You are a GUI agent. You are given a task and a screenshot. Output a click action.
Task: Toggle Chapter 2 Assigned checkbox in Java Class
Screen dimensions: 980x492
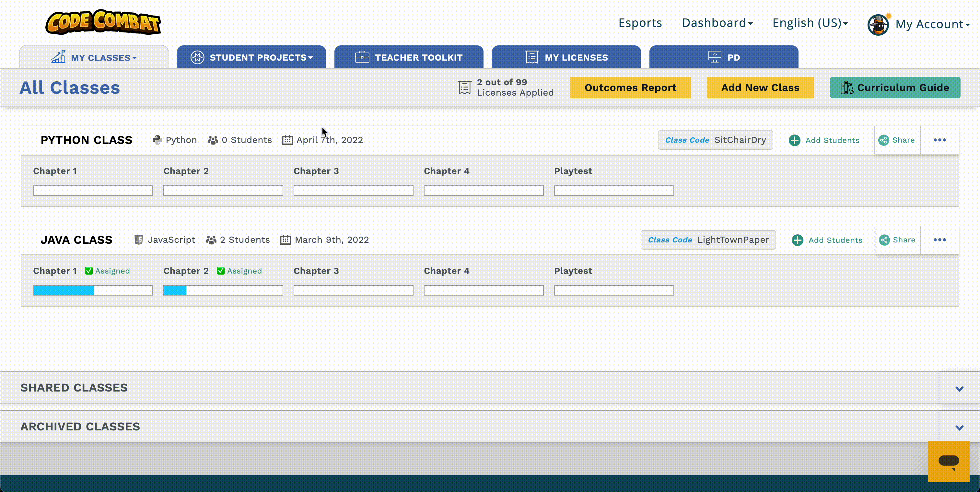point(221,271)
